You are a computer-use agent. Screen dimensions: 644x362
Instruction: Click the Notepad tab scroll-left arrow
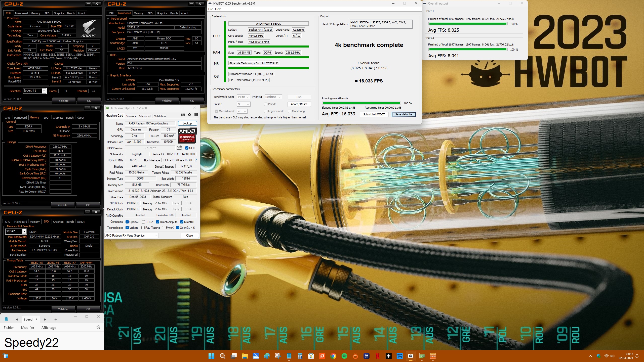17,320
